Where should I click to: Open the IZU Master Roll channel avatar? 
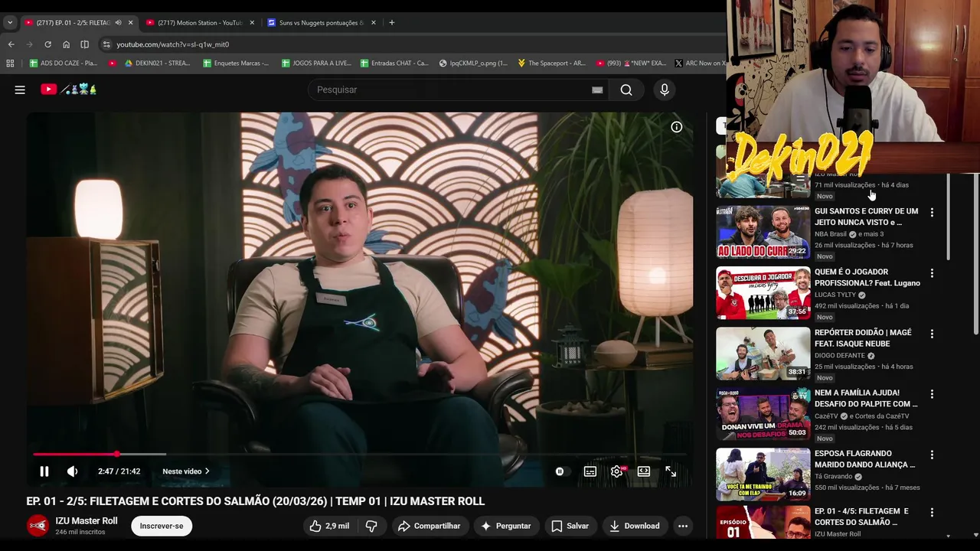[38, 526]
